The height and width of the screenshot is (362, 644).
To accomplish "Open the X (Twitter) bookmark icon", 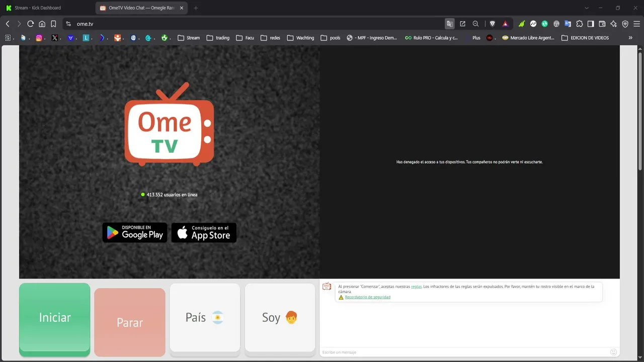I will coord(54,38).
